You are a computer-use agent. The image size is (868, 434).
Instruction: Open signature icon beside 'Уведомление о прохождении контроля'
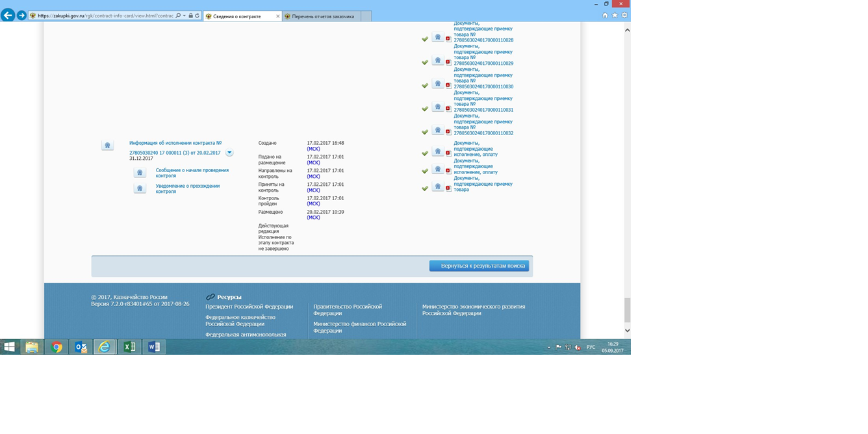[x=140, y=188]
